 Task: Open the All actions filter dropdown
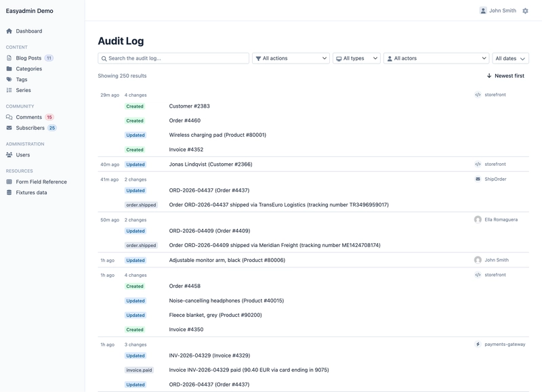(291, 58)
